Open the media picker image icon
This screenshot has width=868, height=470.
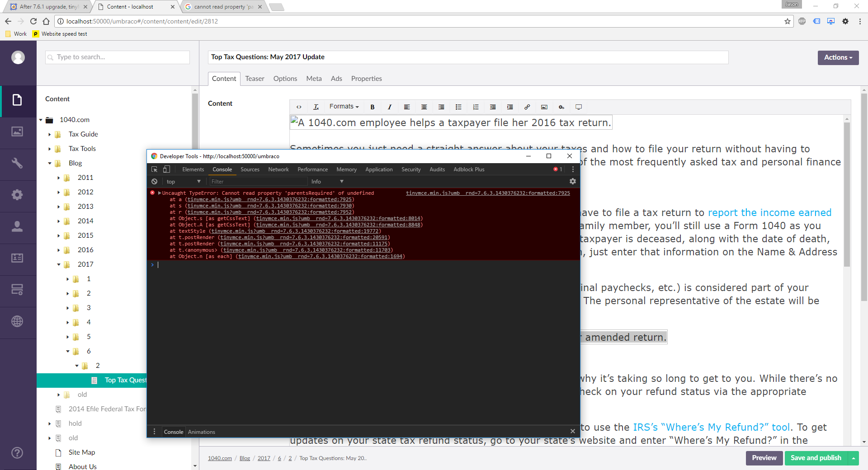pyautogui.click(x=544, y=107)
